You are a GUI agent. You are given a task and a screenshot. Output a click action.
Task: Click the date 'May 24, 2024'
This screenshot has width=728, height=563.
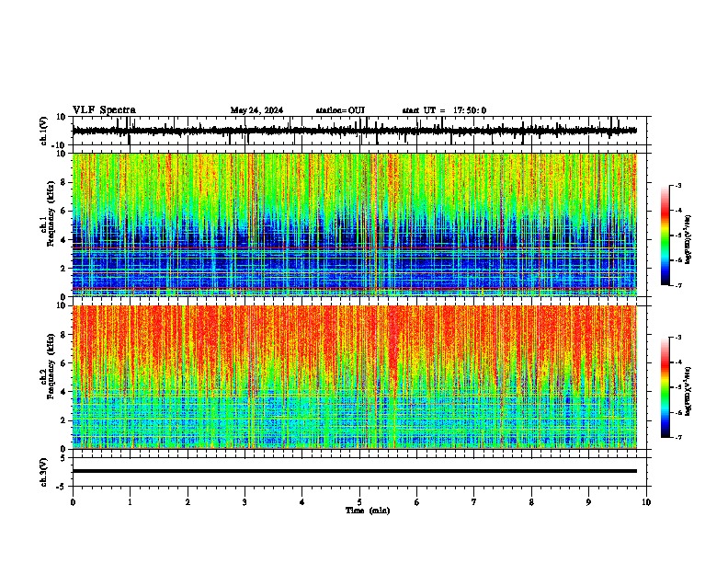click(256, 110)
